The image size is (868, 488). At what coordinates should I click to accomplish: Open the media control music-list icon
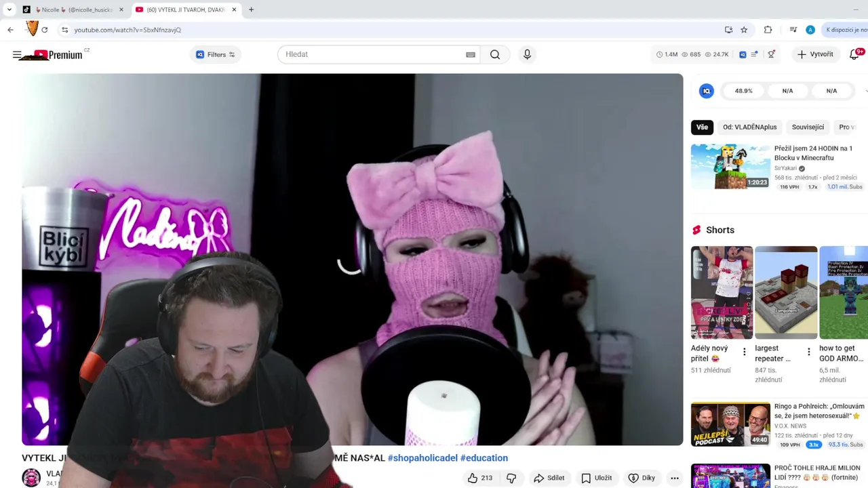[793, 30]
